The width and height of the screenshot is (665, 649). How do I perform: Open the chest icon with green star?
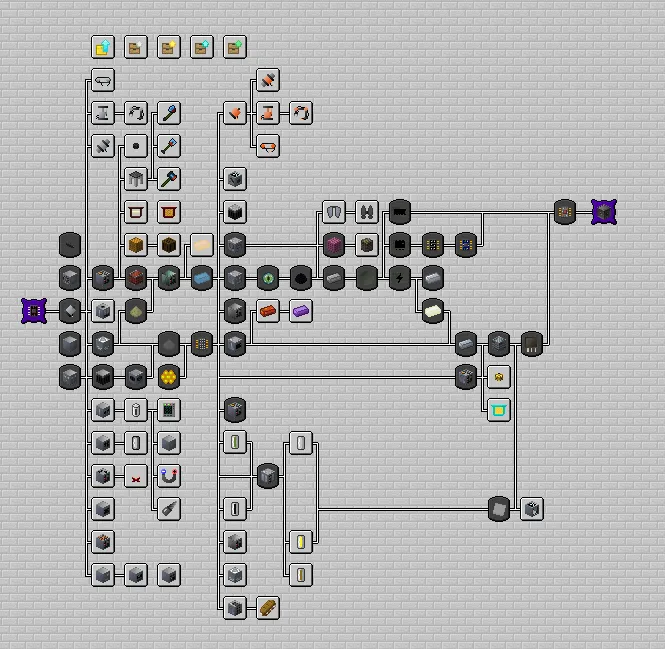(x=235, y=47)
